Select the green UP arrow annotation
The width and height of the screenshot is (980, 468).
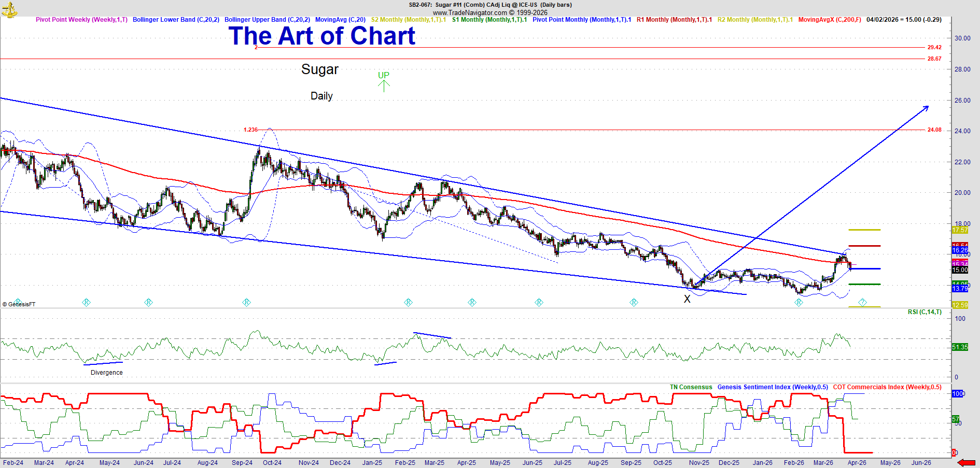(383, 81)
